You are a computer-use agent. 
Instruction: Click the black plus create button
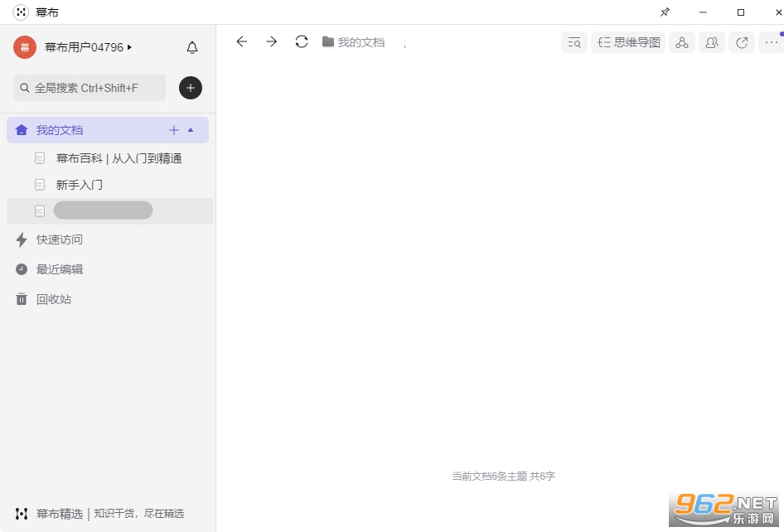[x=191, y=88]
